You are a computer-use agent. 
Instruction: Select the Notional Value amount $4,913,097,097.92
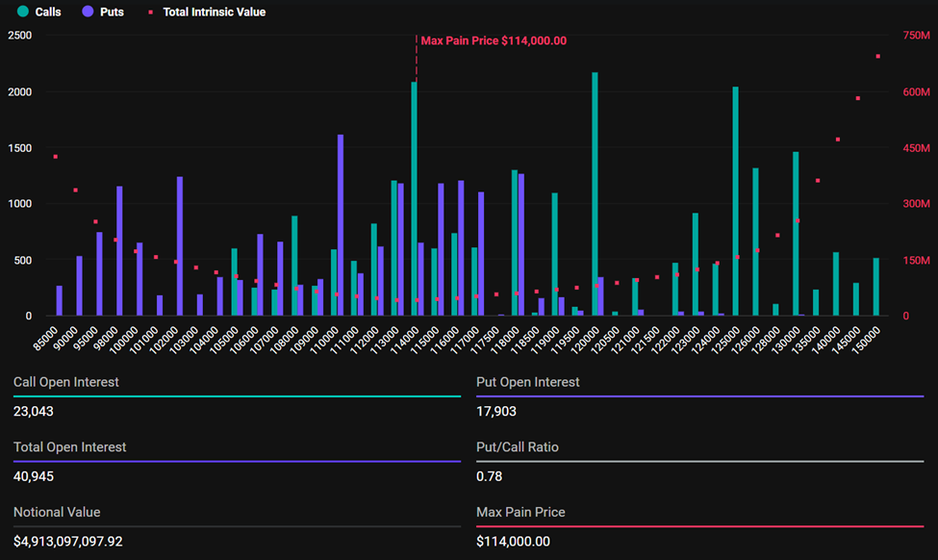click(x=68, y=541)
